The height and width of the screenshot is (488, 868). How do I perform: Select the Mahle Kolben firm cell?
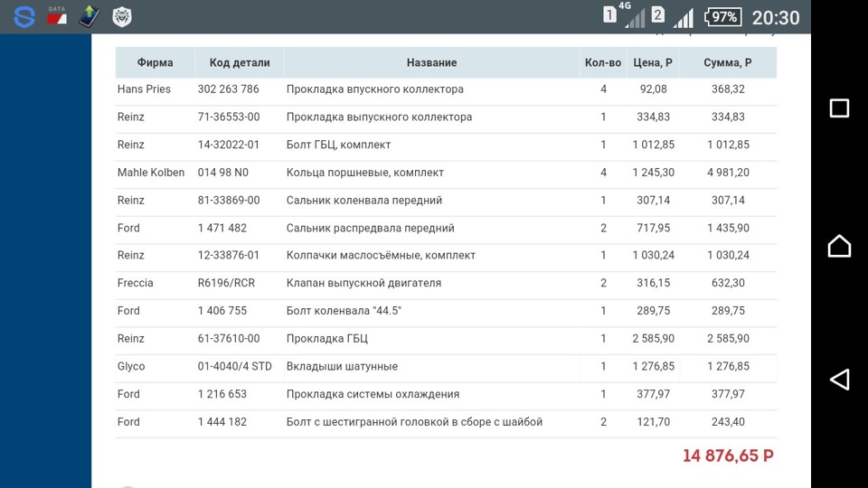point(151,172)
